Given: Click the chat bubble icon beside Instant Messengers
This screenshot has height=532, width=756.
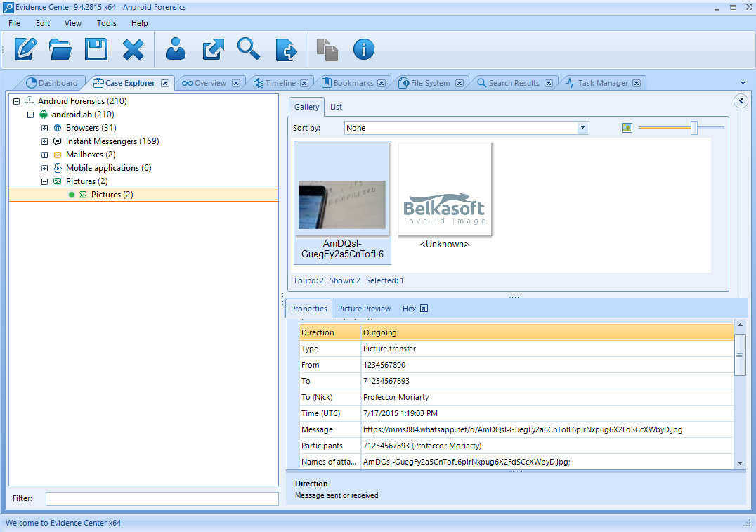Looking at the screenshot, I should 58,141.
